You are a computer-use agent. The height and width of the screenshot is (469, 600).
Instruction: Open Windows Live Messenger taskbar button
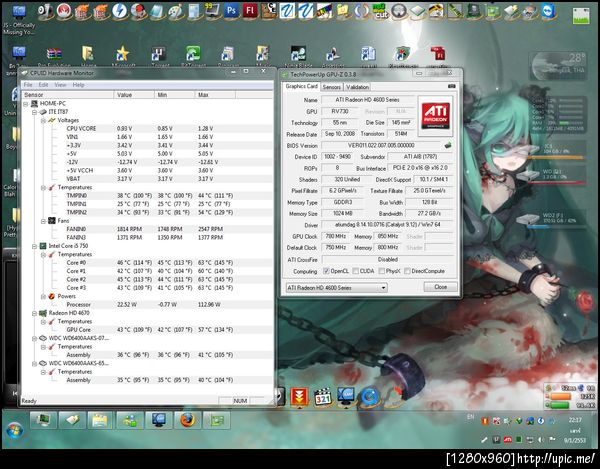click(130, 420)
